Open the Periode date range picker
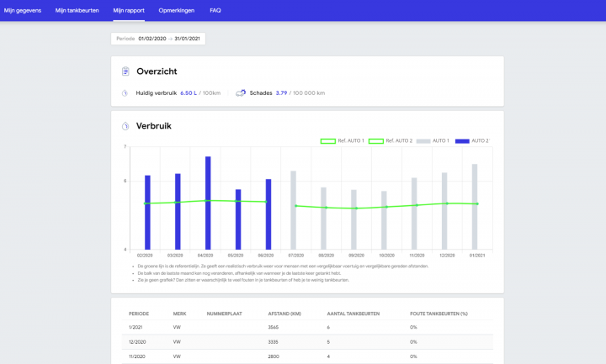This screenshot has width=606, height=364. click(x=158, y=39)
